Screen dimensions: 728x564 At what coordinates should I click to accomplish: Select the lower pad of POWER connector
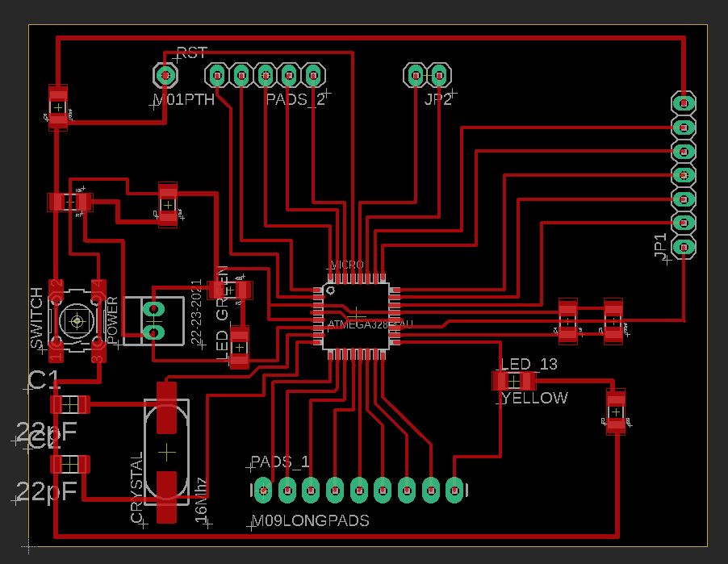tap(153, 332)
